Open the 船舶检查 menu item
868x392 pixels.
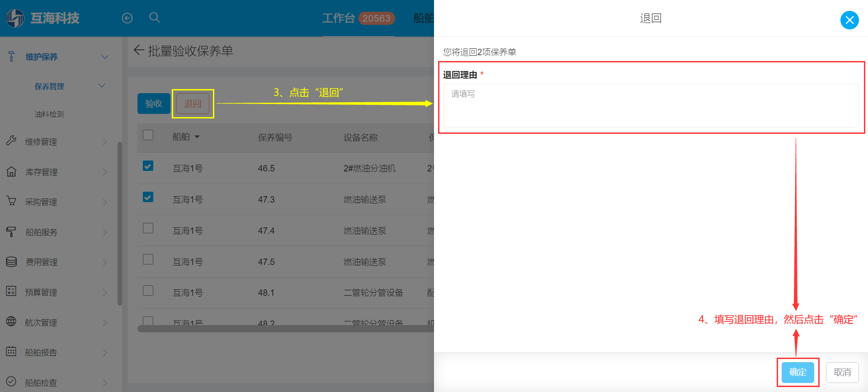pyautogui.click(x=41, y=383)
